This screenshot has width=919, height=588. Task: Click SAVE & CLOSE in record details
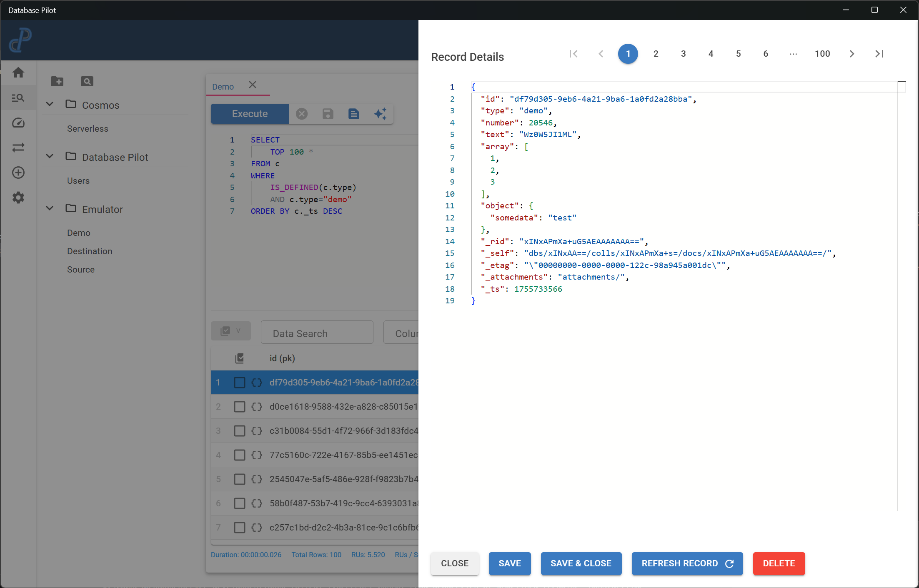tap(581, 563)
